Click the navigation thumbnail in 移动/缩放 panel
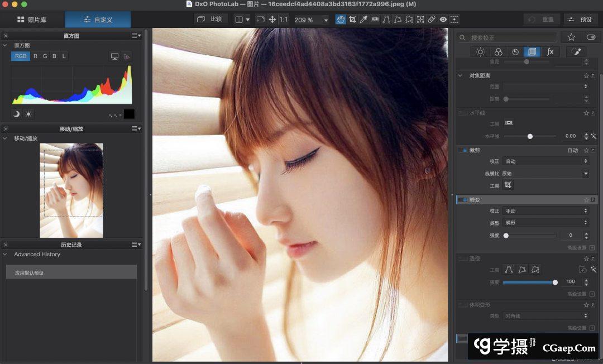 pyautogui.click(x=71, y=190)
